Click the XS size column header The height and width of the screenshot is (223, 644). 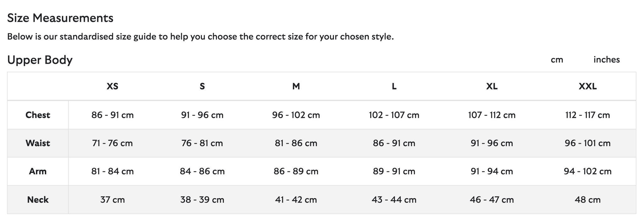[113, 86]
